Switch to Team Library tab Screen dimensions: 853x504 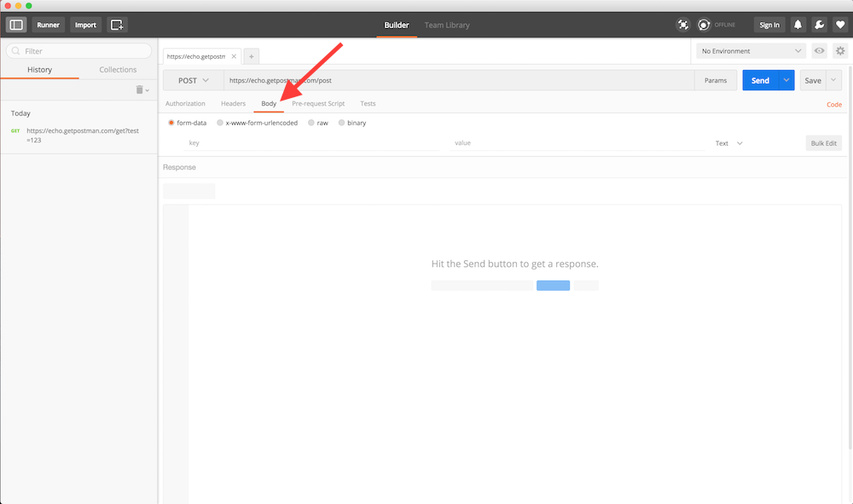(x=447, y=25)
